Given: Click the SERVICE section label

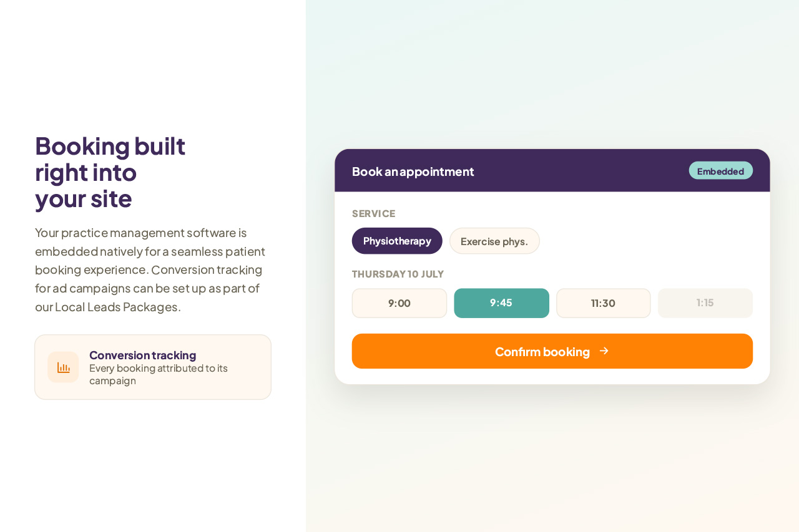Looking at the screenshot, I should [x=374, y=213].
